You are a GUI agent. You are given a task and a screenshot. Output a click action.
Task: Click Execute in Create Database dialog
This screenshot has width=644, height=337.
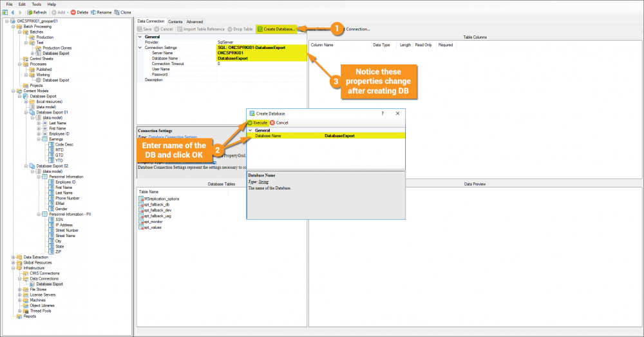(258, 122)
